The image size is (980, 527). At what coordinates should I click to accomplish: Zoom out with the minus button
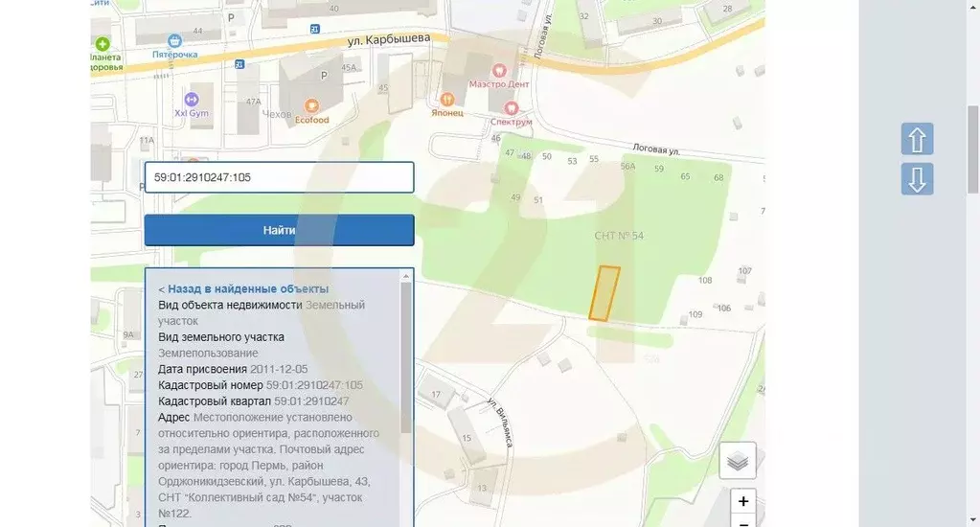pos(743,521)
